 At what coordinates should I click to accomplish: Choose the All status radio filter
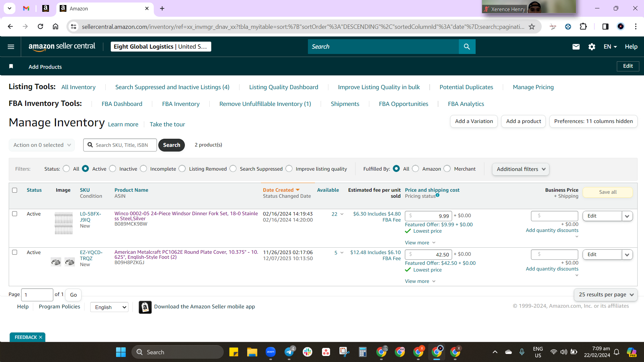point(66,169)
